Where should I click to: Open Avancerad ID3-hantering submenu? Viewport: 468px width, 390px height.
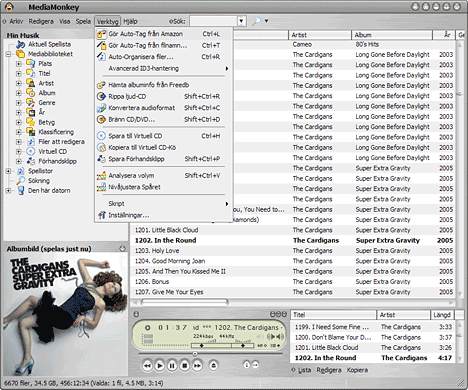click(x=163, y=68)
